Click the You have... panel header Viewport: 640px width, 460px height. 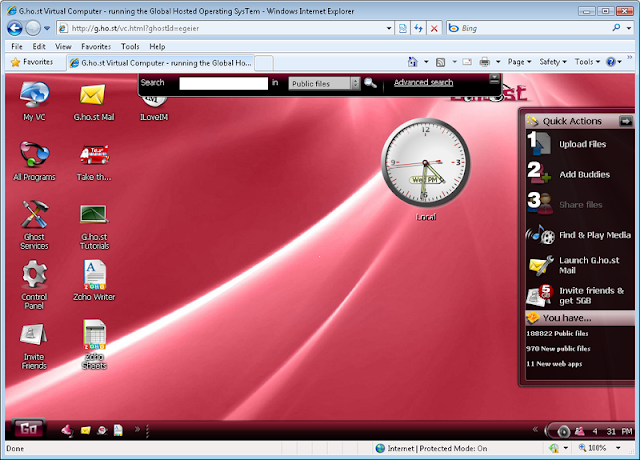coord(580,318)
